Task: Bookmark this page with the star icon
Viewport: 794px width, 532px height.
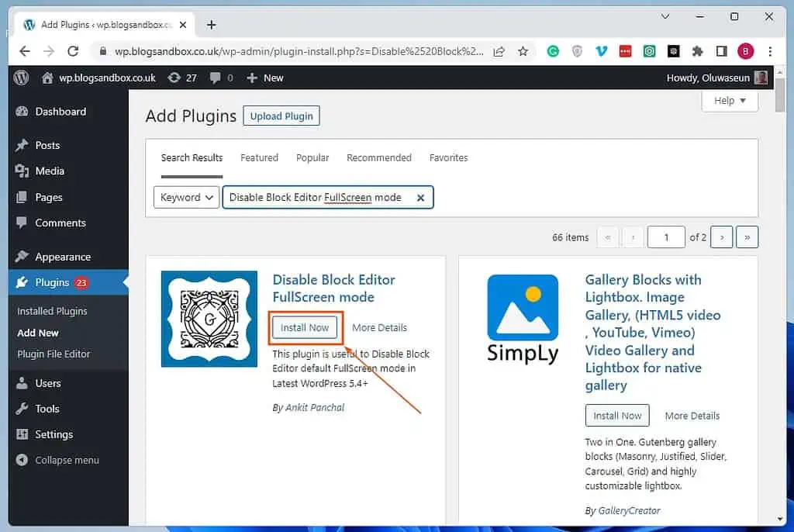Action: 523,51
